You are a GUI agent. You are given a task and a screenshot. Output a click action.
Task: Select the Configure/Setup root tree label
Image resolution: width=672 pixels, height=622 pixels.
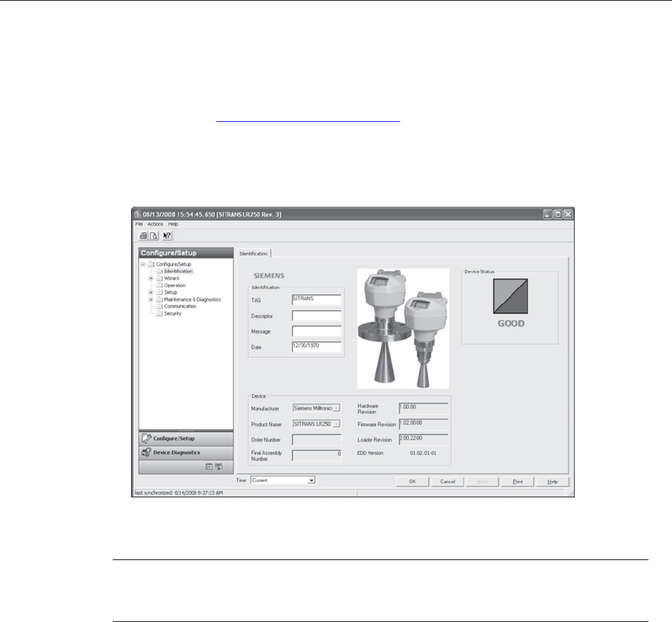click(173, 264)
